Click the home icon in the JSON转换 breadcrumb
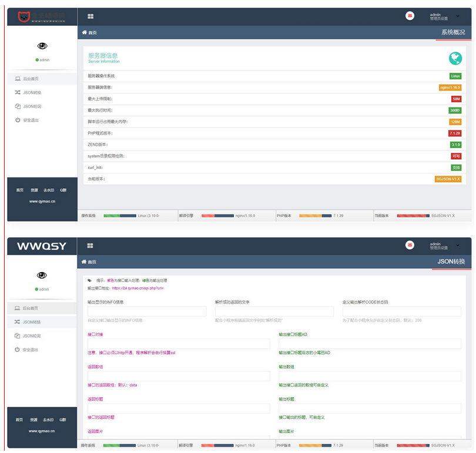 84,261
